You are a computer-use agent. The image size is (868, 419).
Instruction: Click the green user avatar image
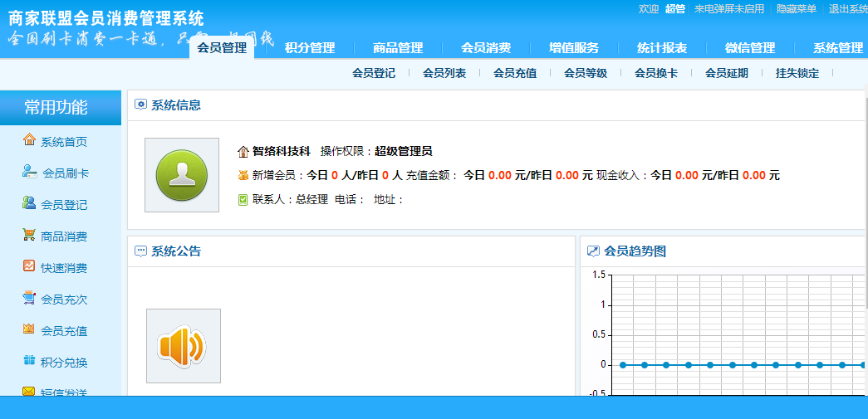(x=181, y=175)
